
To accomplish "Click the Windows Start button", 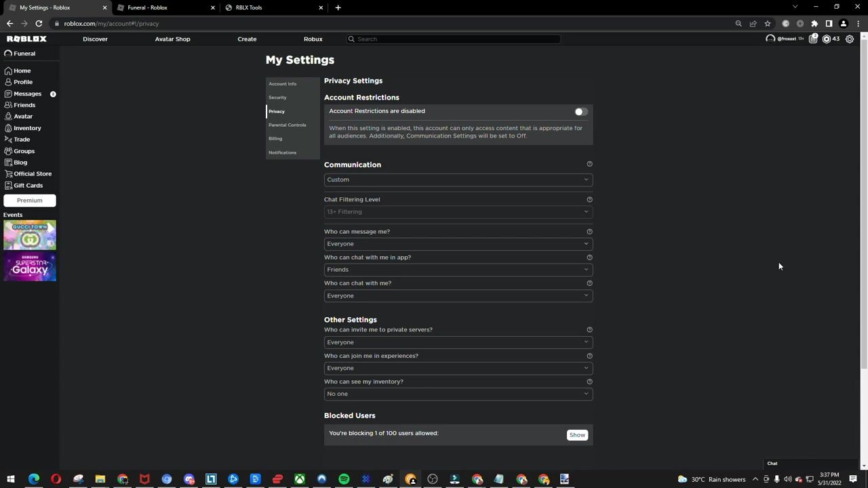I will (11, 479).
